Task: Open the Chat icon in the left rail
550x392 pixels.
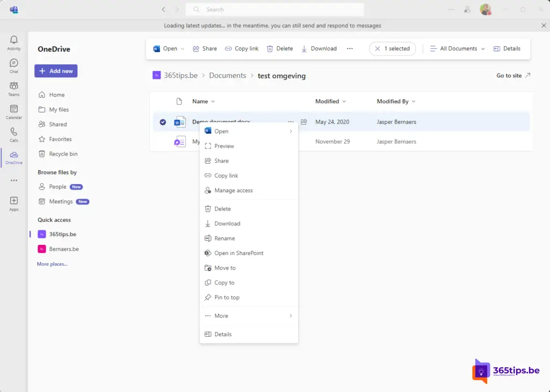Action: point(14,66)
